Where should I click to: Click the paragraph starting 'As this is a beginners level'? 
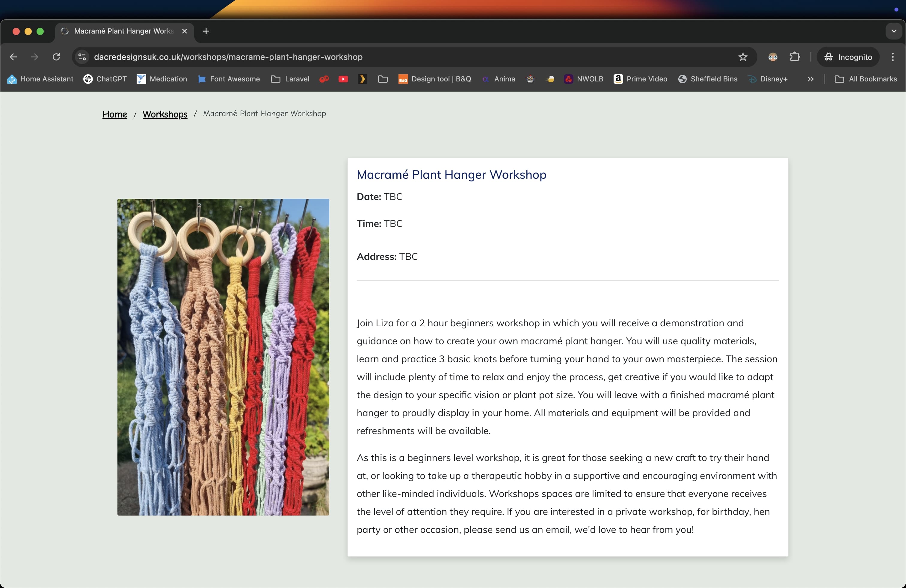point(567,494)
